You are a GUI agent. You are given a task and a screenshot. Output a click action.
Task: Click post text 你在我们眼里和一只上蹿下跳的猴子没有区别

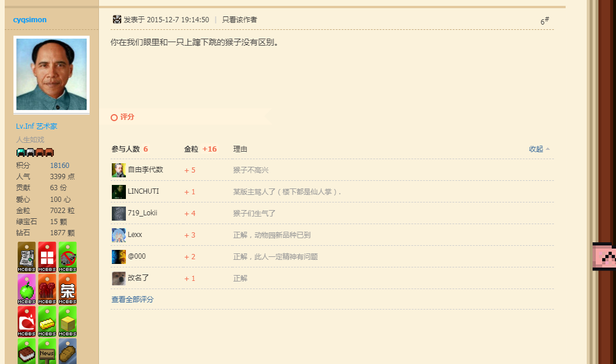click(195, 42)
